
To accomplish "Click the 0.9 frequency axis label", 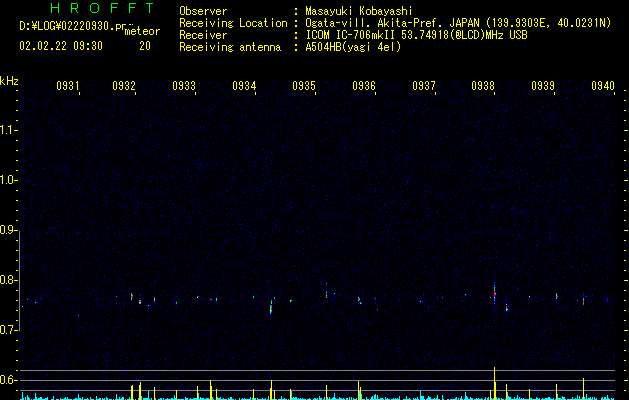I will [x=7, y=230].
